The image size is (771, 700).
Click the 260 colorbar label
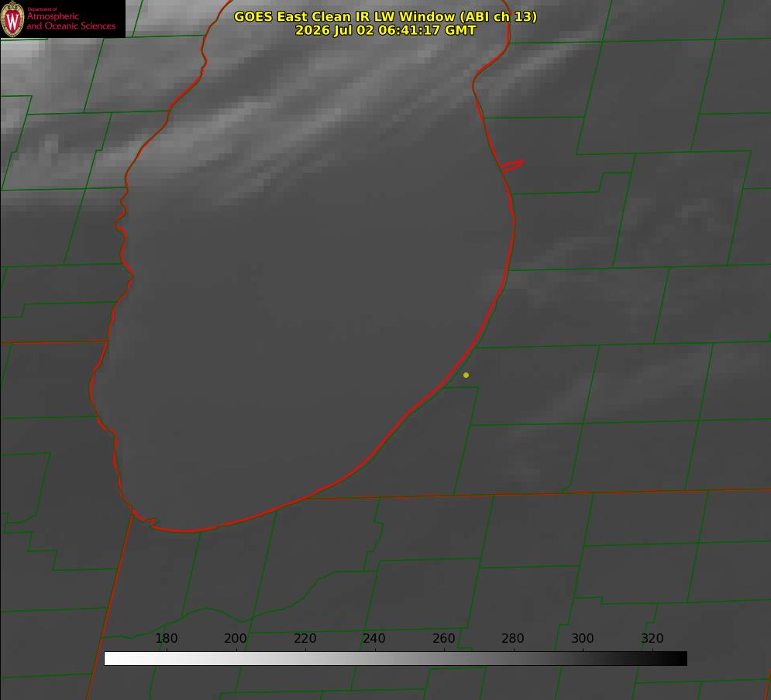tap(443, 638)
